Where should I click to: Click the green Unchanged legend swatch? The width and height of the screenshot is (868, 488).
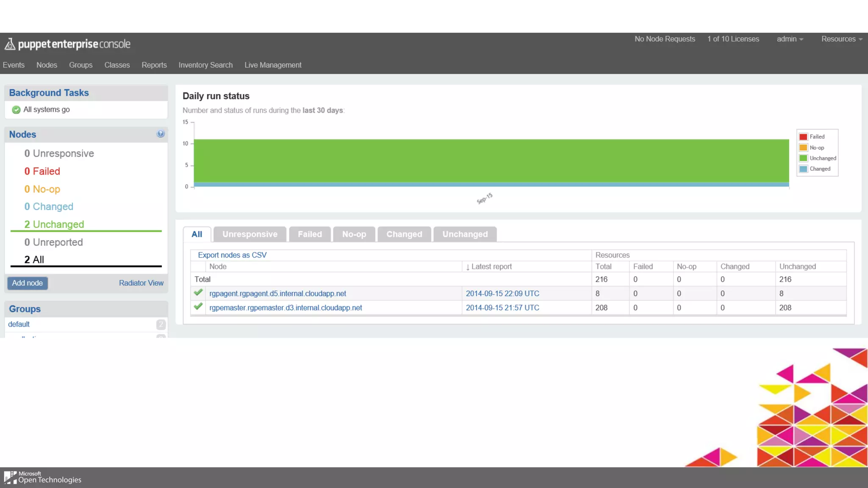(x=803, y=158)
